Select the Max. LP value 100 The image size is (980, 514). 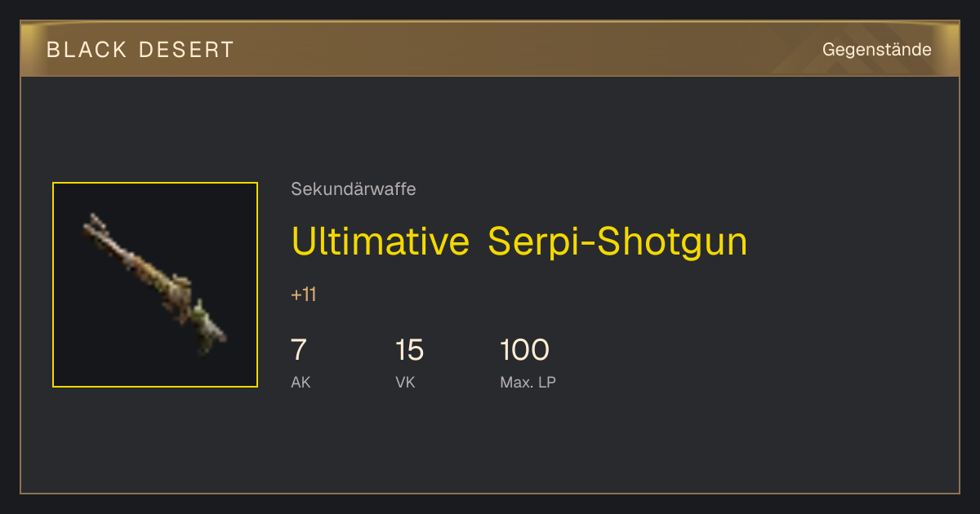(x=524, y=350)
